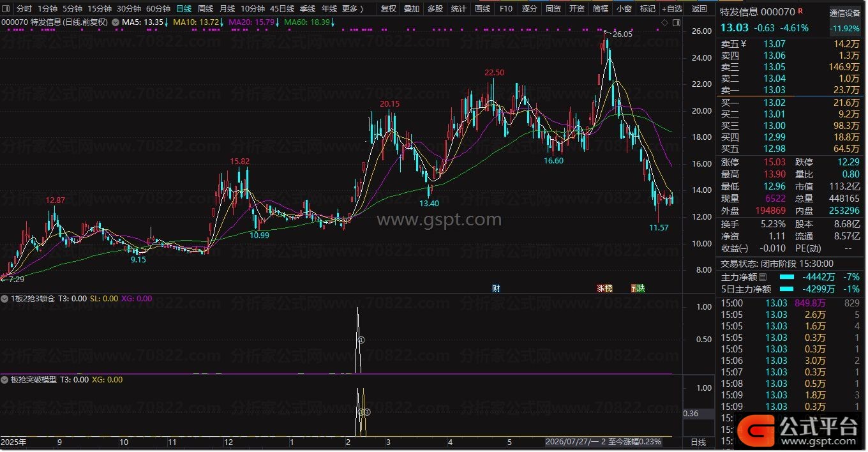Viewport: 868px width, 452px height.
Task: Click the 主力净额 list icon
Action: 763,278
